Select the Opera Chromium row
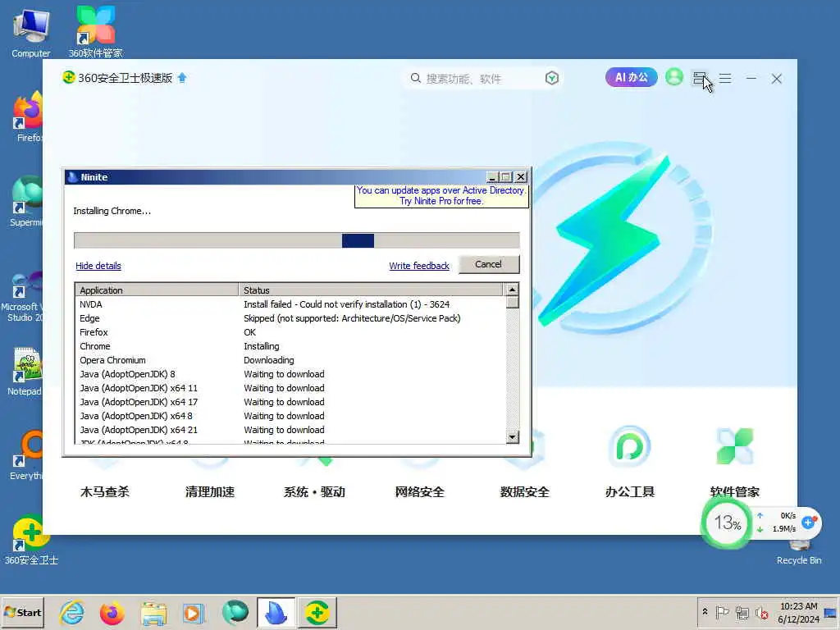 (x=291, y=360)
